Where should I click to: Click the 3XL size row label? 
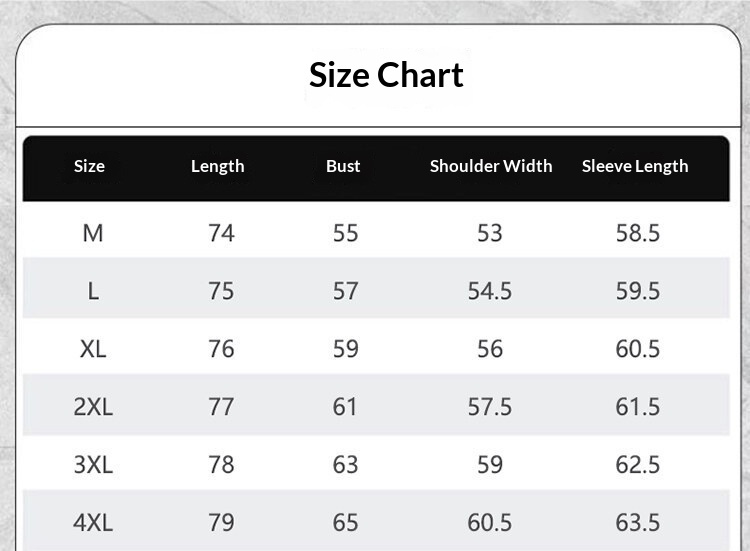click(x=93, y=465)
